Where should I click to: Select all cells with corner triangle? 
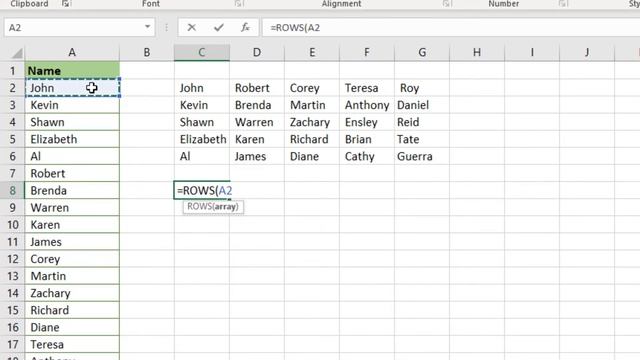17,53
